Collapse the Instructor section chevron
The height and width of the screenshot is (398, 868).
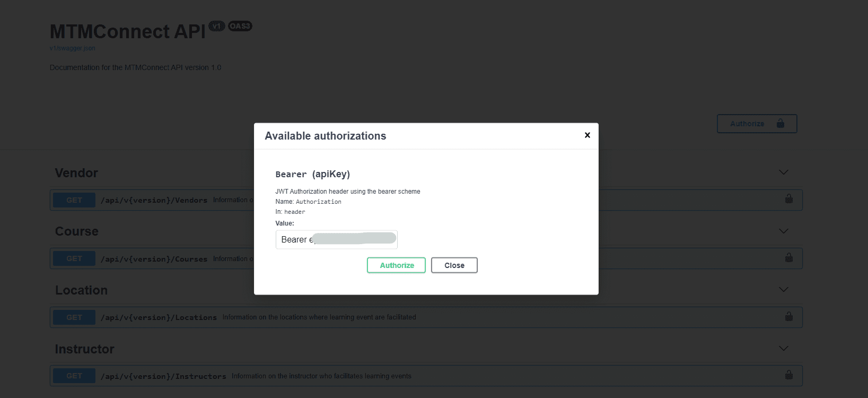(x=783, y=349)
